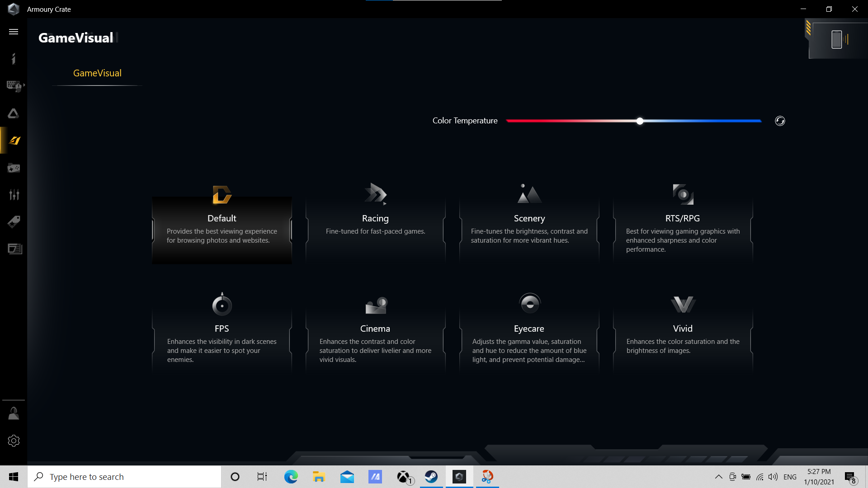Select the GameVisual sidebar icon
This screenshot has height=488, width=868.
14,141
